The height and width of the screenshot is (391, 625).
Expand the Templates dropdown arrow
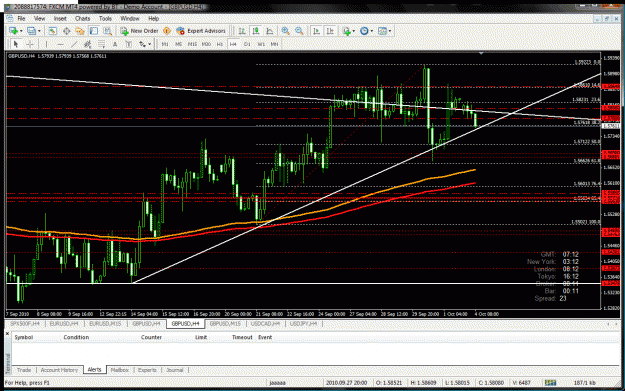(x=390, y=31)
